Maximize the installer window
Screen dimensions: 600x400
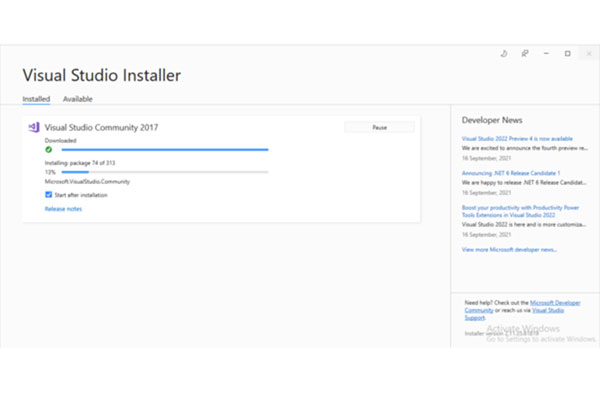pyautogui.click(x=567, y=54)
